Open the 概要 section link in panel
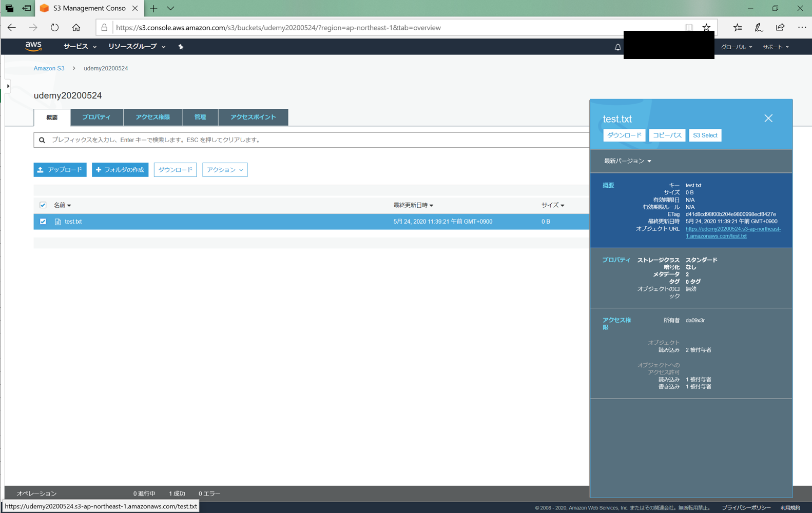812x513 pixels. tap(608, 186)
